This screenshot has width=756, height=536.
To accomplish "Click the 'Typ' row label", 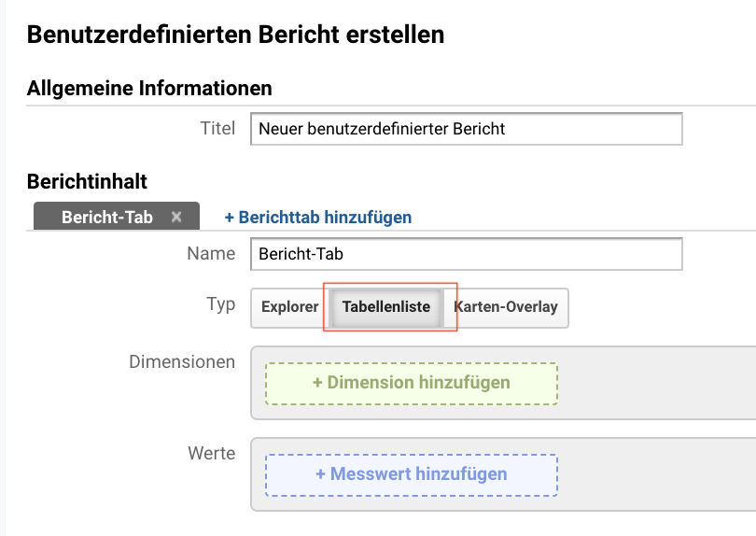I will pyautogui.click(x=221, y=305).
